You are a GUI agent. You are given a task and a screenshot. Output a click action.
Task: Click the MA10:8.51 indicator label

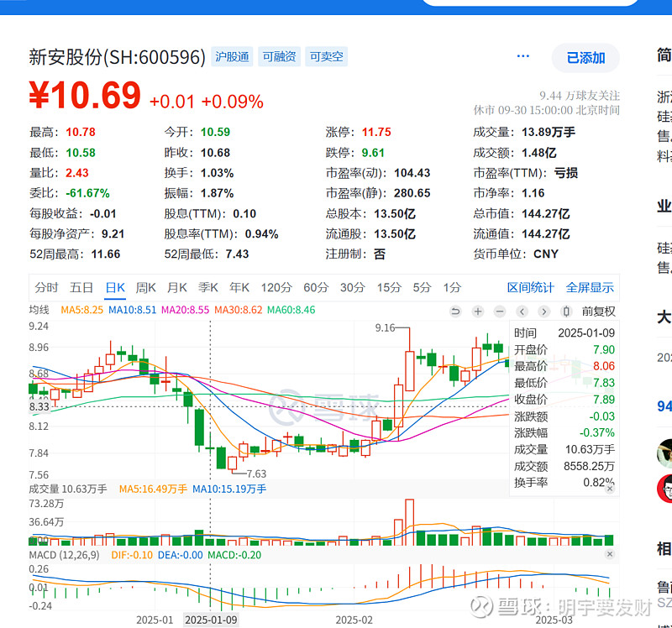(x=132, y=310)
